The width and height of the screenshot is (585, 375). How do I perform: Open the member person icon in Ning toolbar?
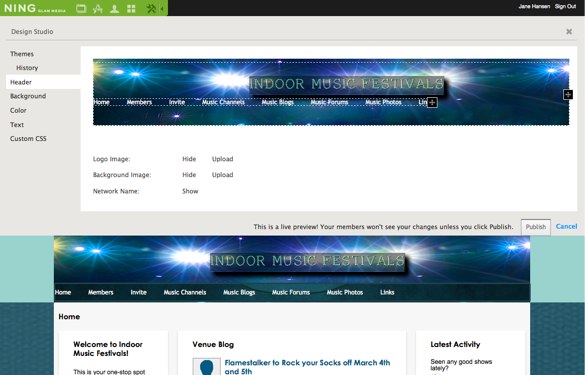114,8
